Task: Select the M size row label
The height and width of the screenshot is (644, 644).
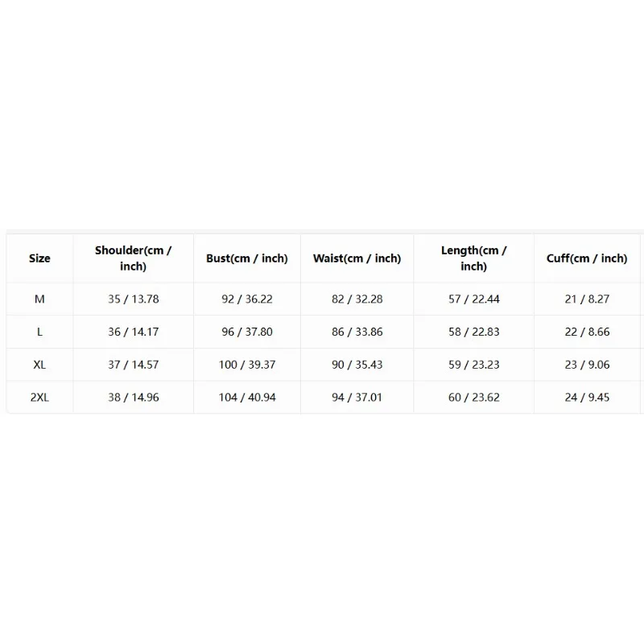Action: tap(39, 299)
